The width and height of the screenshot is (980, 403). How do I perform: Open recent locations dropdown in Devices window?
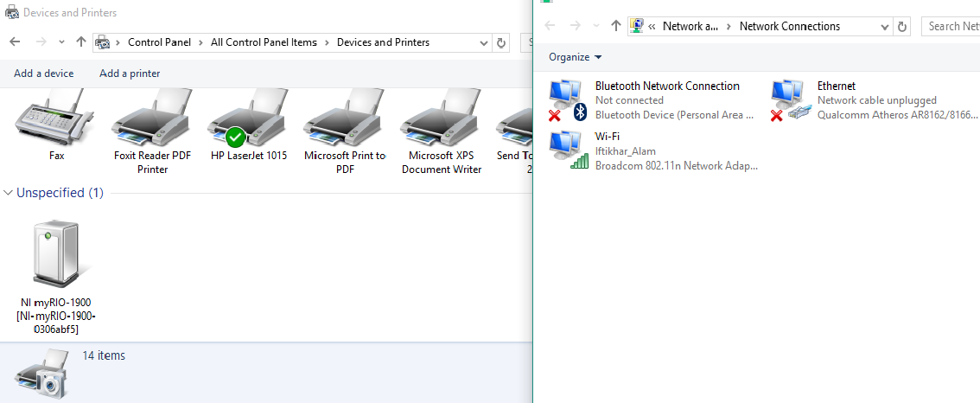pyautogui.click(x=61, y=42)
